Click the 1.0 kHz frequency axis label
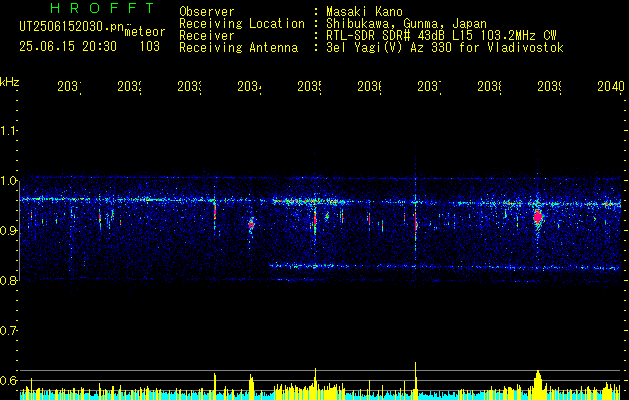The height and width of the screenshot is (400, 629). [8, 181]
